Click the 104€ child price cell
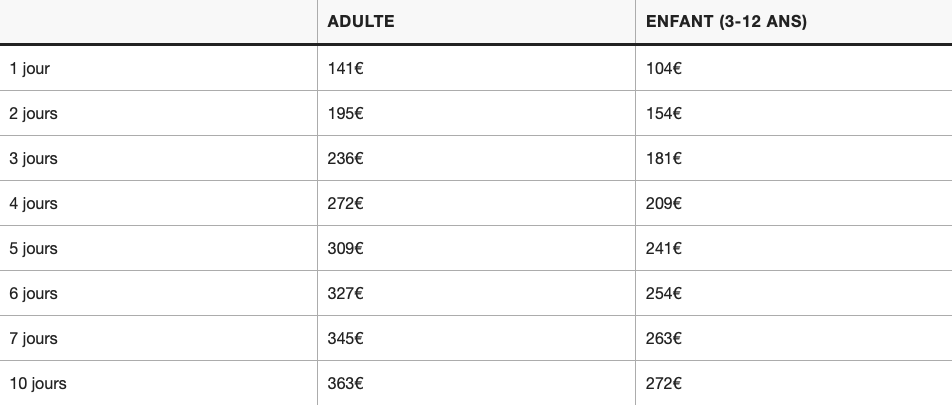The height and width of the screenshot is (405, 952). [x=664, y=69]
